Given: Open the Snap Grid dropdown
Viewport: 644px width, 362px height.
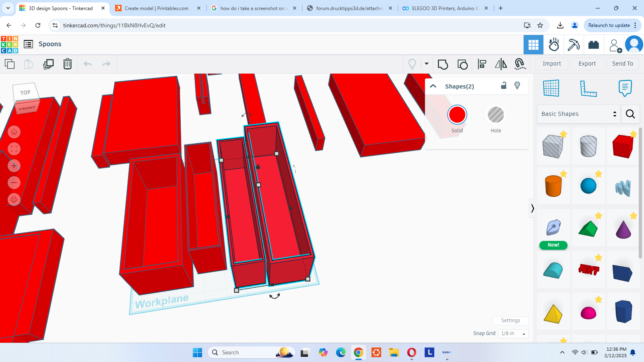Looking at the screenshot, I should click(x=513, y=333).
